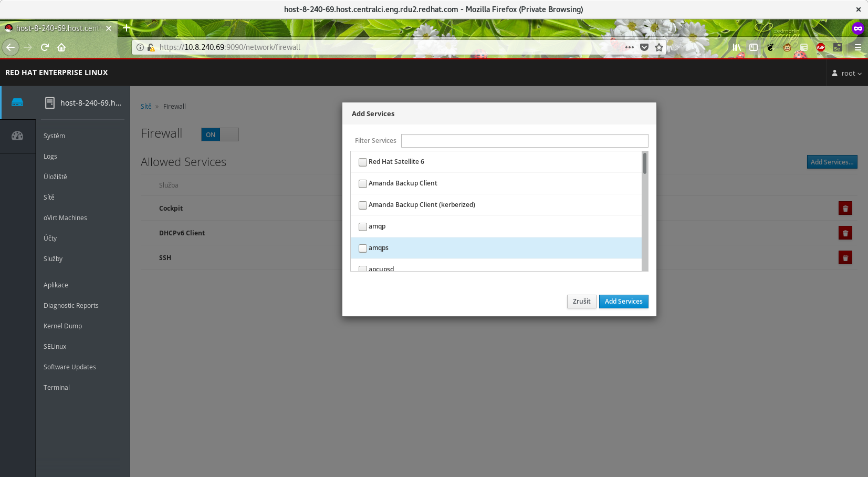868x477 pixels.
Task: Expand the address bar overflow menu
Action: point(630,47)
